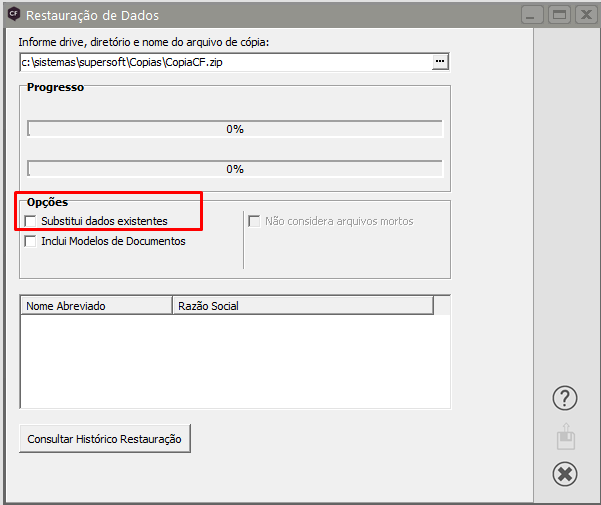Minimize the Restauração de Dados window
This screenshot has width=601, height=505.
[x=533, y=15]
